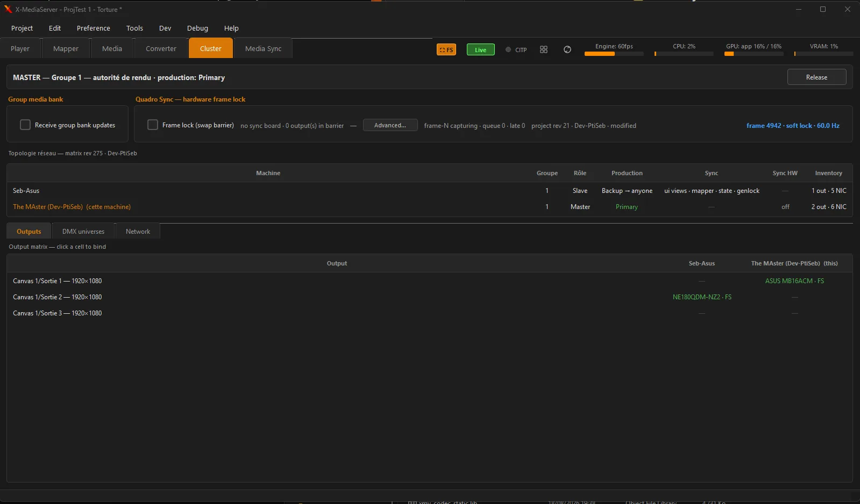Click the Machine column header
860x504 pixels.
pyautogui.click(x=268, y=173)
